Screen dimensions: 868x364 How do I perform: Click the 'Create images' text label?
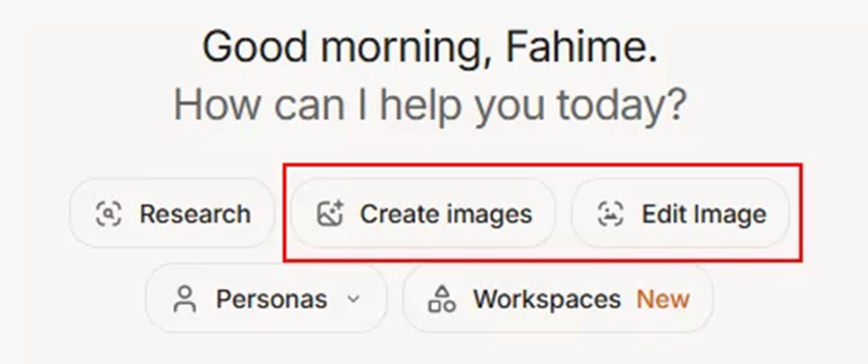(x=446, y=215)
